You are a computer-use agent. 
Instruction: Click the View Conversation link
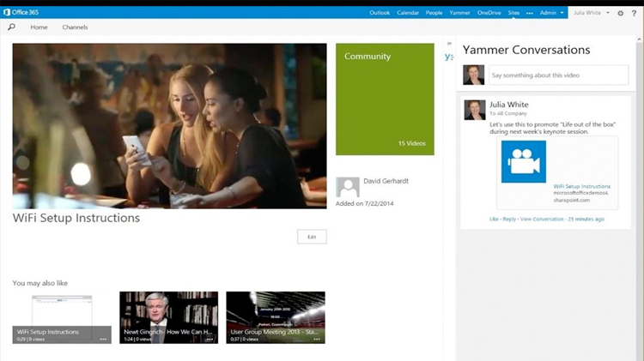[544, 219]
